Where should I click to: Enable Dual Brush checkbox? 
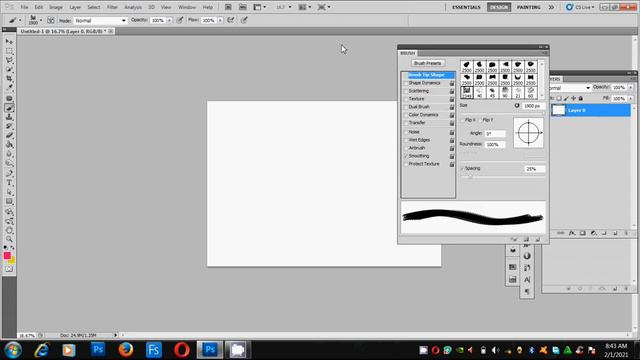(x=406, y=107)
